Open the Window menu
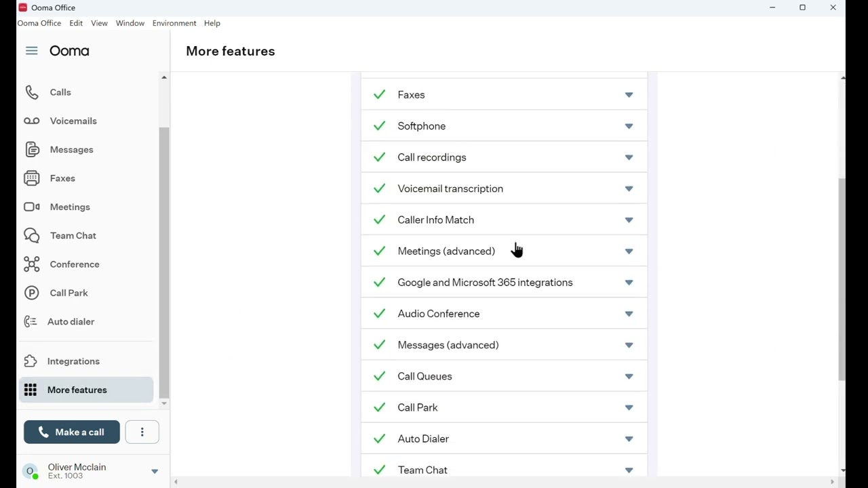Viewport: 868px width, 488px height. [130, 23]
